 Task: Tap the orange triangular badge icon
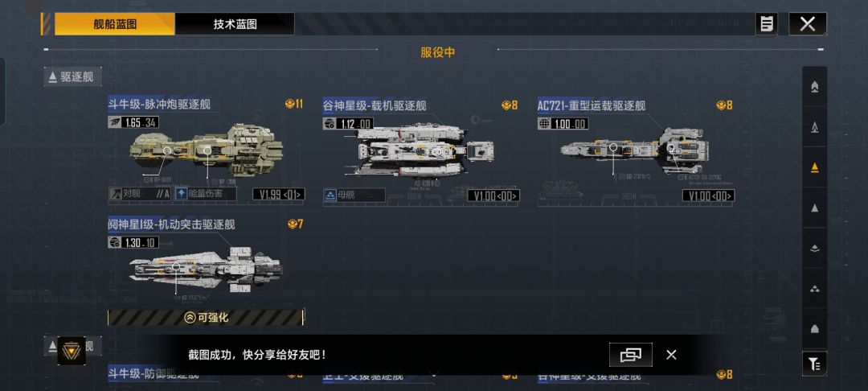tap(72, 351)
